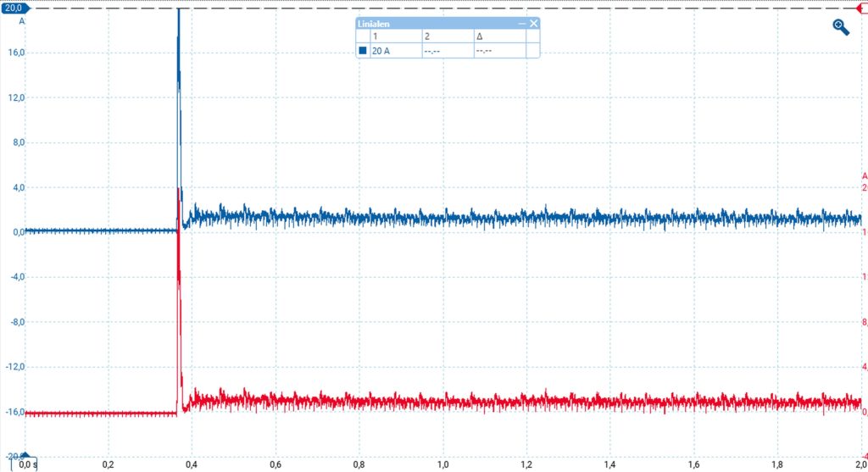
Task: Minimize the Linialen rulers panel
Action: (521, 24)
